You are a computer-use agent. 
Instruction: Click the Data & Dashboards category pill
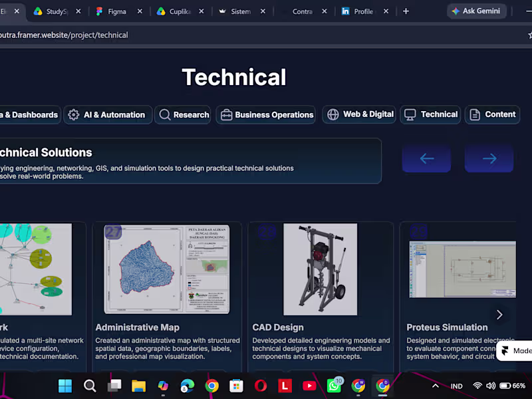[x=30, y=114]
